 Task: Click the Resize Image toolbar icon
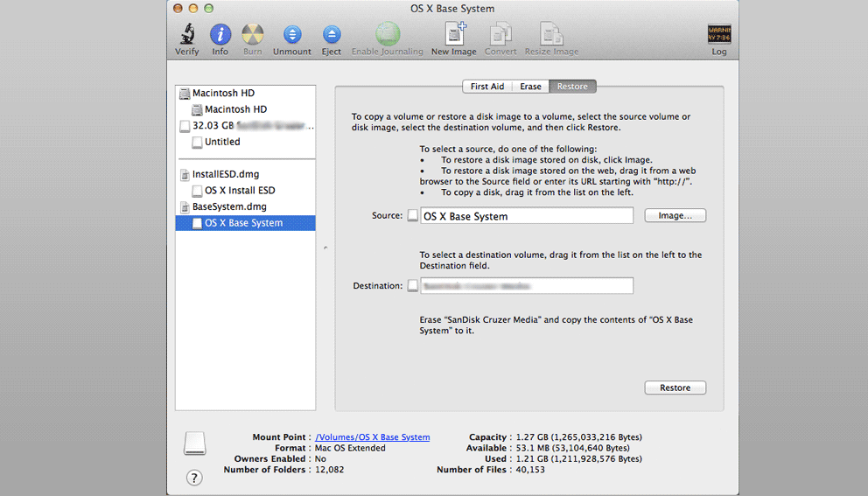(551, 34)
